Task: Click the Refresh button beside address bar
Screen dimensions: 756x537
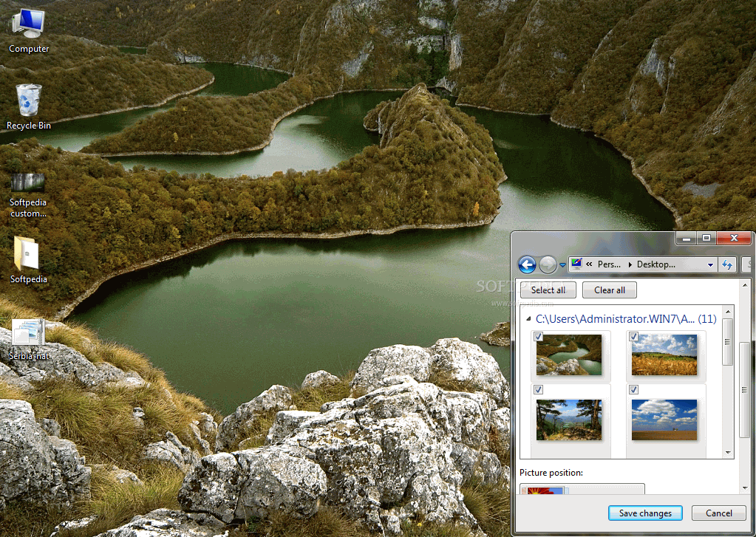Action: click(x=727, y=264)
